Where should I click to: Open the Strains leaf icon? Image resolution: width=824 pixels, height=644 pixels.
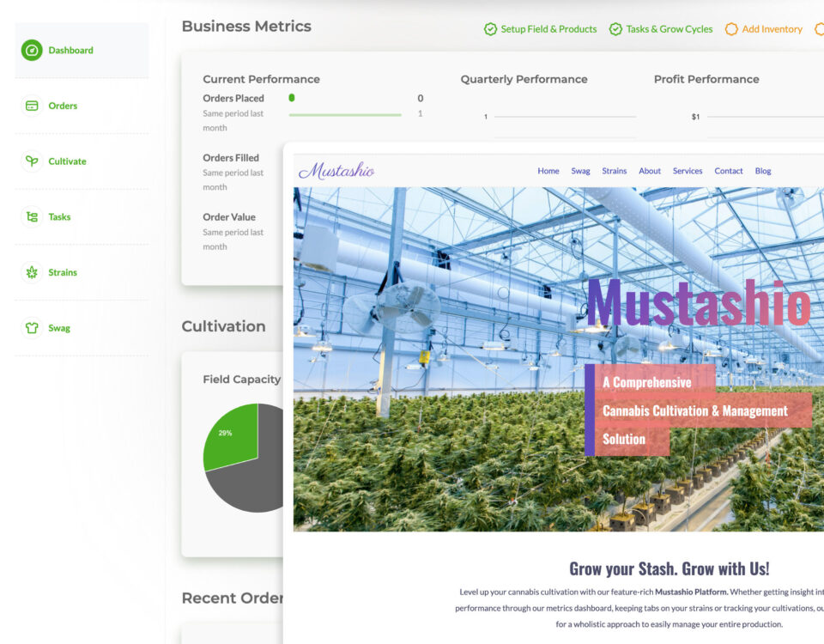32,272
